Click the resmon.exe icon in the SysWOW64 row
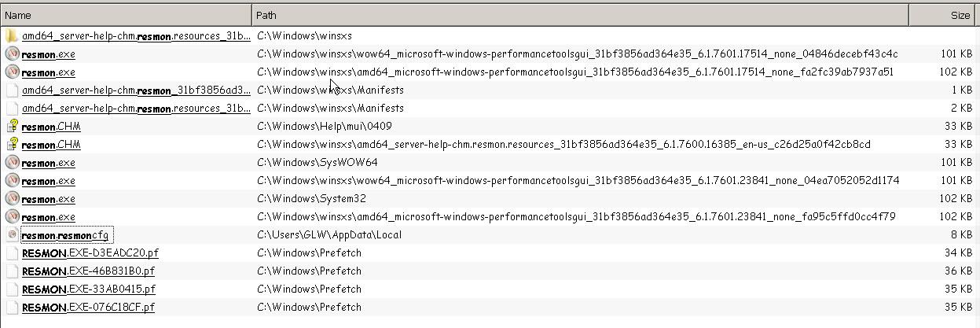The image size is (980, 328). coord(12,163)
